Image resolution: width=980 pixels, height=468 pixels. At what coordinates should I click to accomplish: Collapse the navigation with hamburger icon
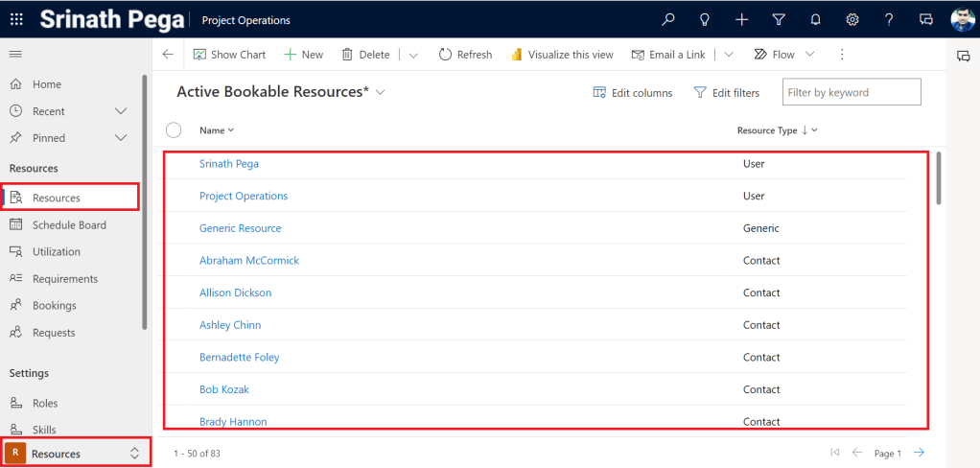[x=15, y=55]
